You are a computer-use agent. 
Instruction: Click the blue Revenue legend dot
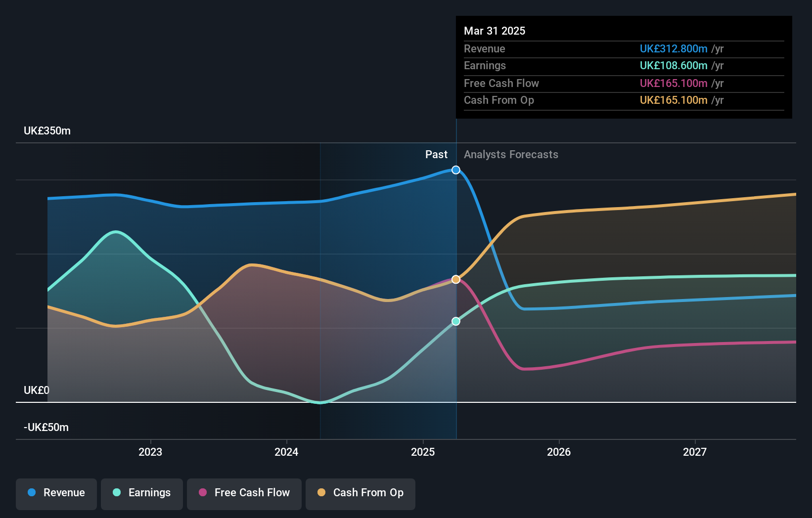[32, 493]
